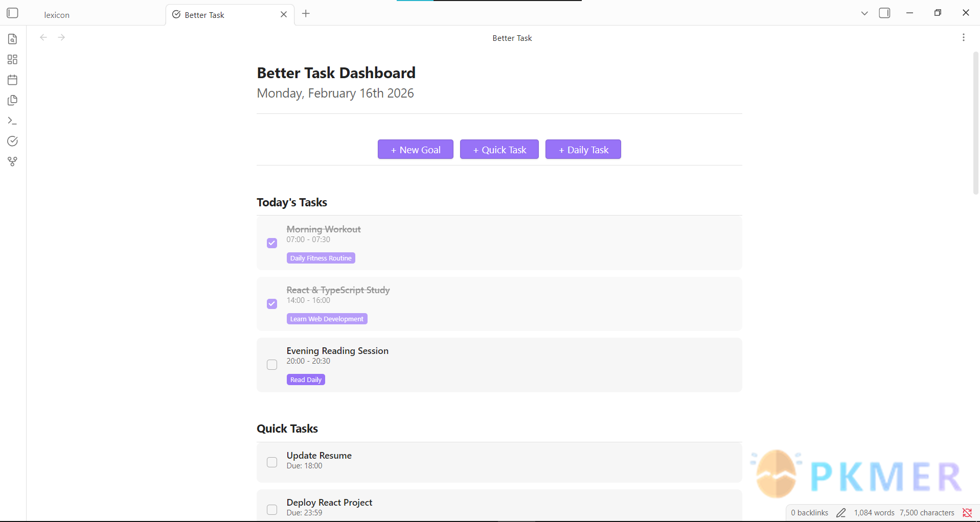
Task: Click the 14:00 - 16:00 time range
Action: (308, 300)
